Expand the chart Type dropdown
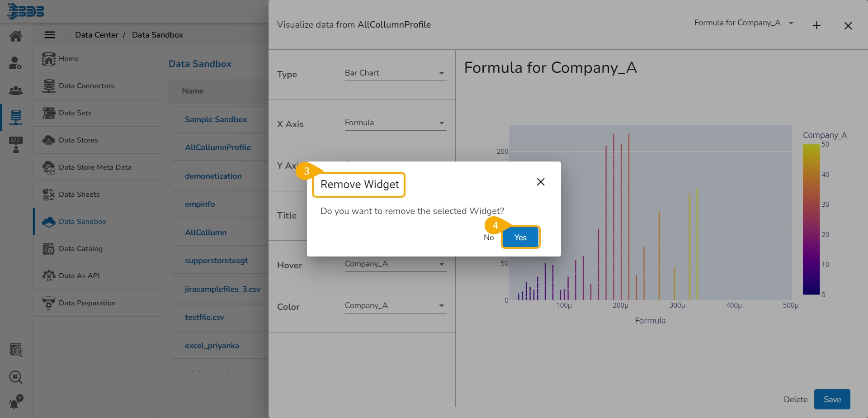 [395, 73]
